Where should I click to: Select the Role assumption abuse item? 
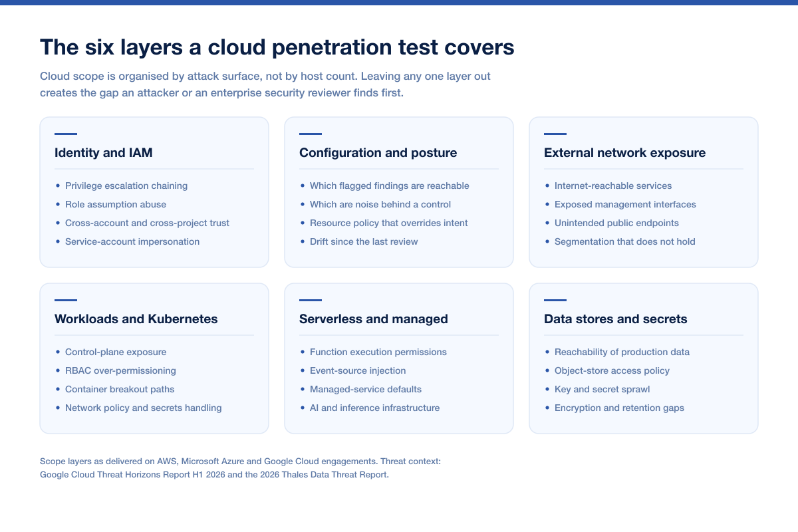(116, 205)
